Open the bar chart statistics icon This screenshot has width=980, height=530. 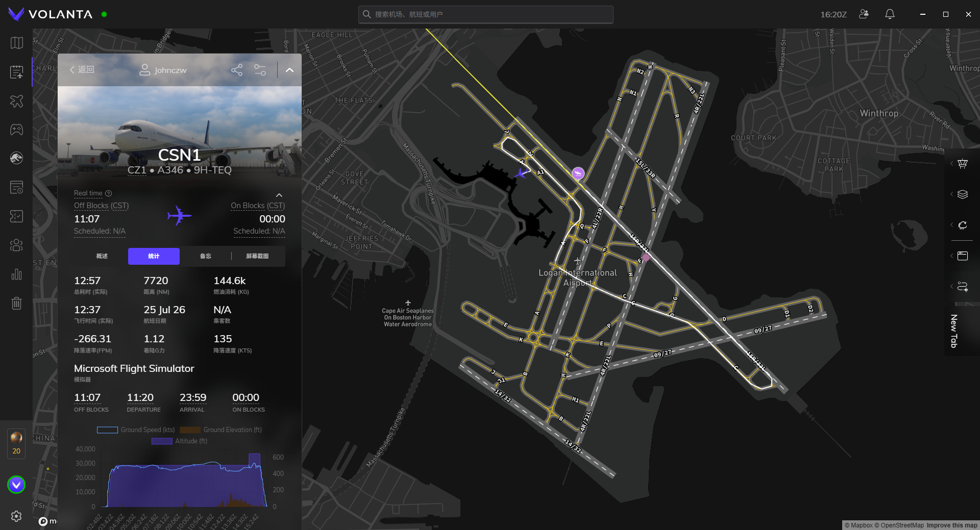click(x=16, y=274)
